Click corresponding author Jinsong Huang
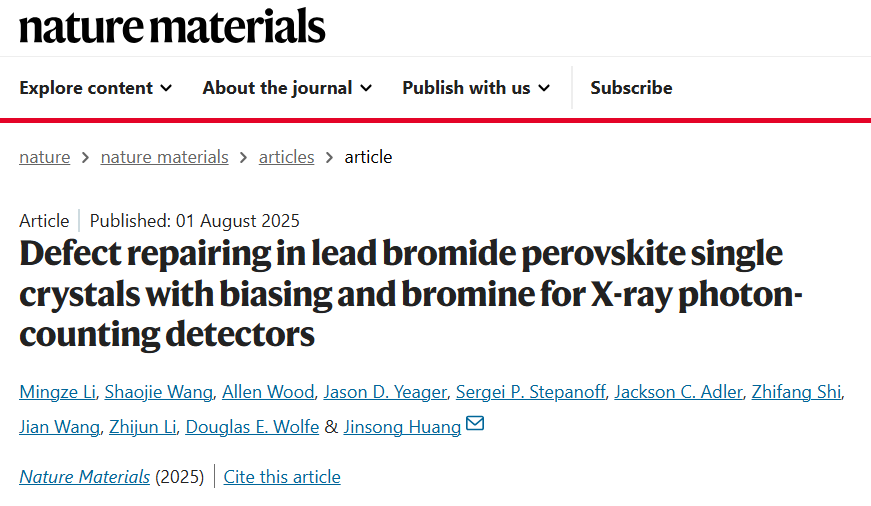Screen dimensions: 871x506 tap(402, 427)
